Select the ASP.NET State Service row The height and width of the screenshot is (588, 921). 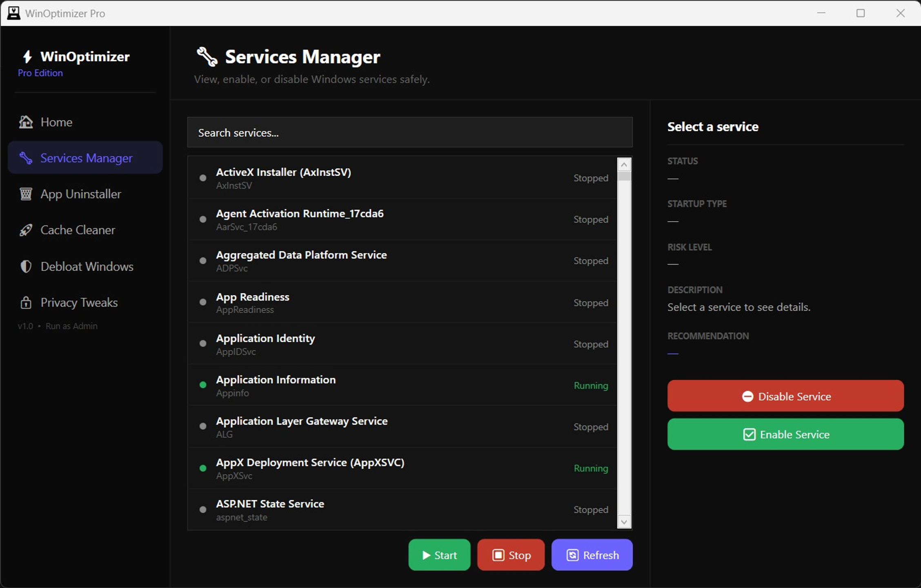click(x=403, y=510)
